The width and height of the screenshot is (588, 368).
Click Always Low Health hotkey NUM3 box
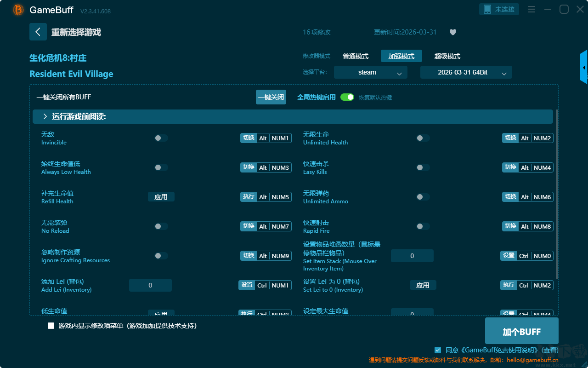tap(266, 167)
